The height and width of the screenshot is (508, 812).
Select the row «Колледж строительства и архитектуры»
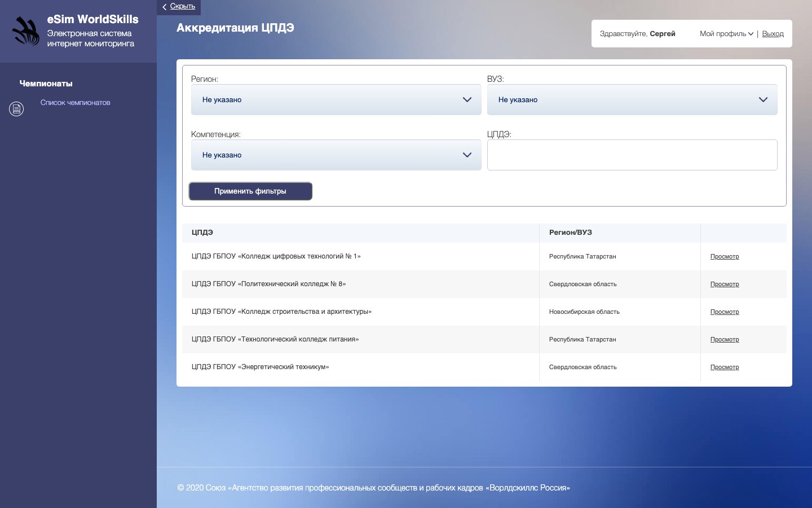coord(484,312)
